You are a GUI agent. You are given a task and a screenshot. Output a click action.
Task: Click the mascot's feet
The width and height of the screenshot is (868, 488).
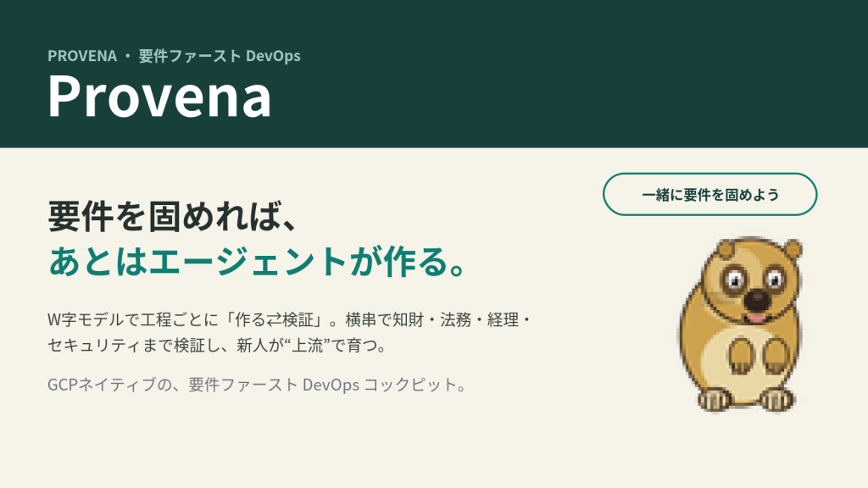click(746, 400)
